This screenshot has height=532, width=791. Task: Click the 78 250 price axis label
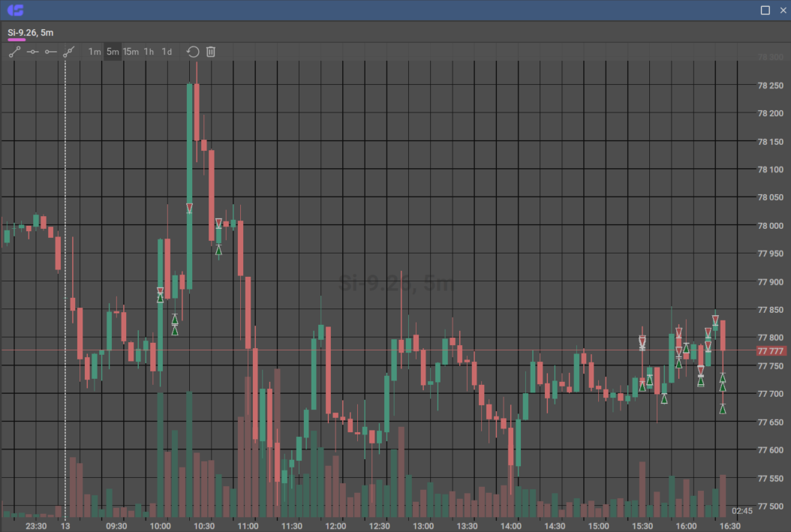point(770,86)
